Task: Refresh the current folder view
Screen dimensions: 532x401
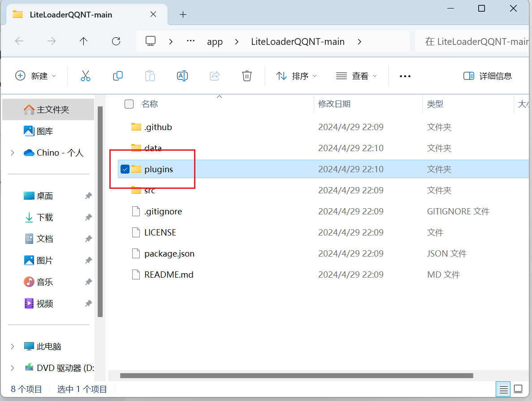Action: pyautogui.click(x=116, y=41)
